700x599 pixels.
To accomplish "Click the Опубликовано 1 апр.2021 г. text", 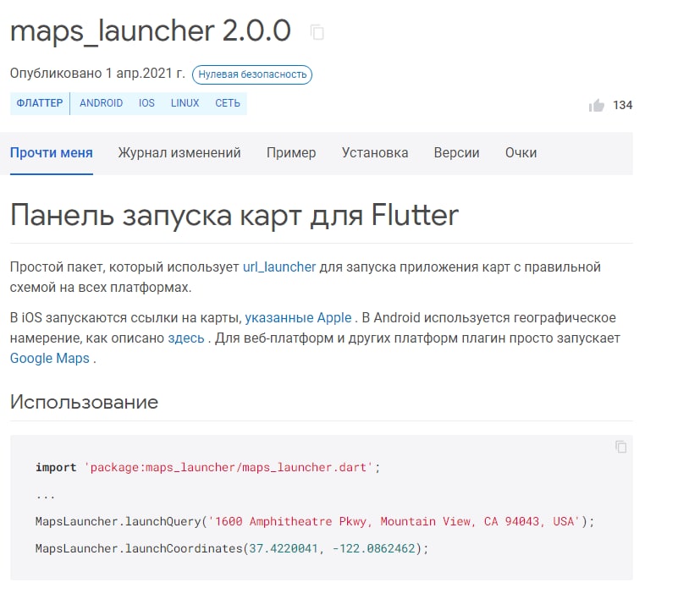I will (97, 74).
